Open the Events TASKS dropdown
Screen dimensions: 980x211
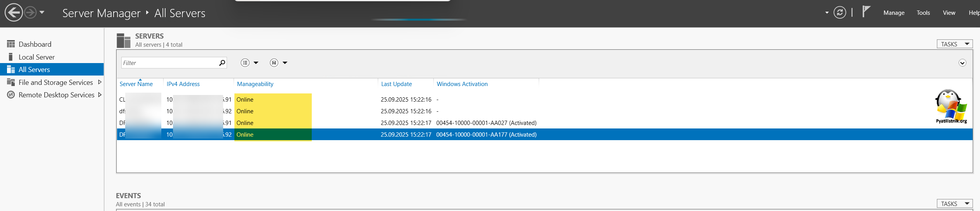tap(954, 204)
